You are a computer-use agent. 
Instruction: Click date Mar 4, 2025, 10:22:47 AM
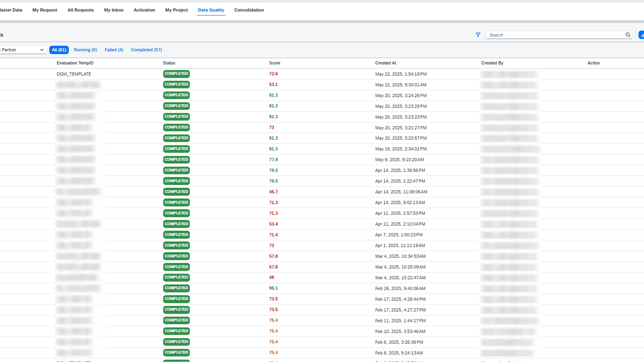pyautogui.click(x=400, y=278)
